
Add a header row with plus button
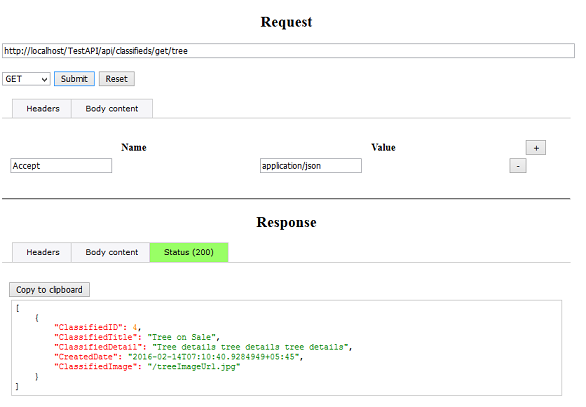coord(536,148)
